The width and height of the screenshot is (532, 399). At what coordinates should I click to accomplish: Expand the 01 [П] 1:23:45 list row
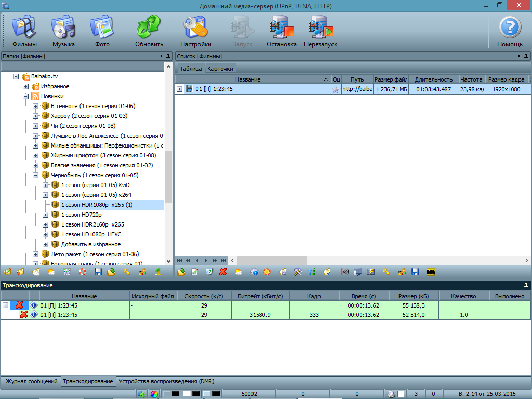(x=179, y=89)
